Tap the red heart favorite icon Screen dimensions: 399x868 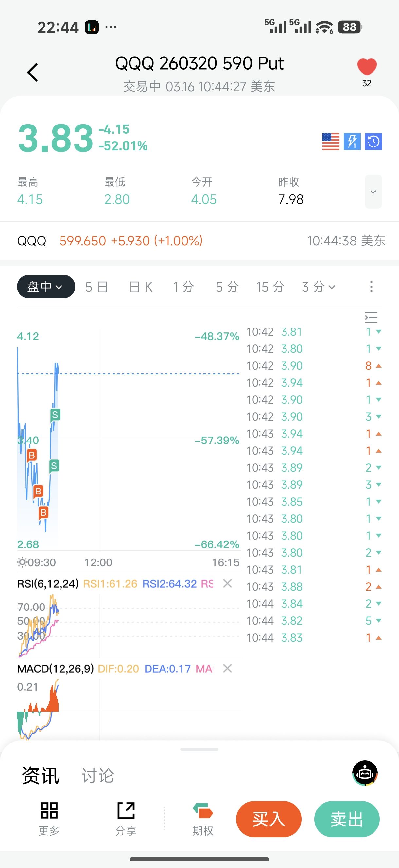pyautogui.click(x=367, y=67)
